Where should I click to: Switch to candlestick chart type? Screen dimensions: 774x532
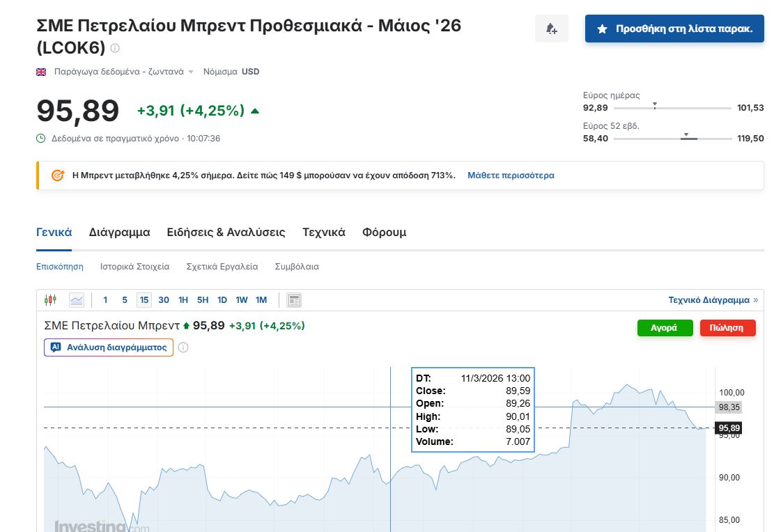tap(52, 299)
